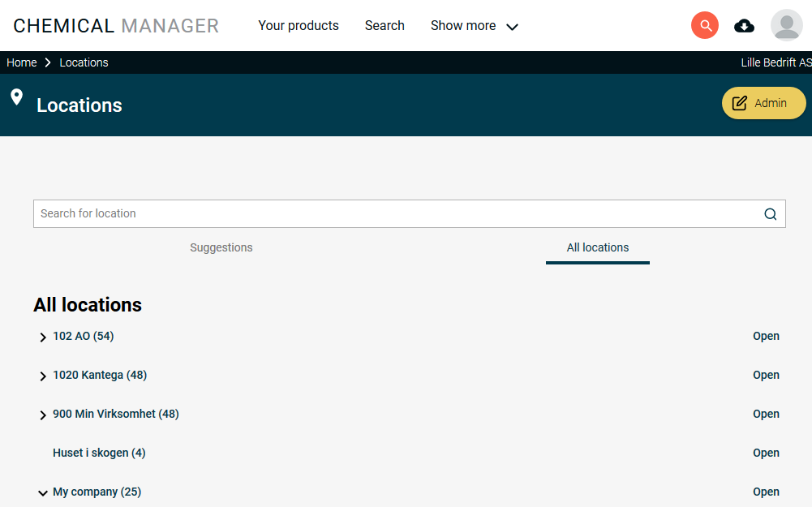Image resolution: width=812 pixels, height=507 pixels.
Task: Click Home in the breadcrumb
Action: coord(22,62)
